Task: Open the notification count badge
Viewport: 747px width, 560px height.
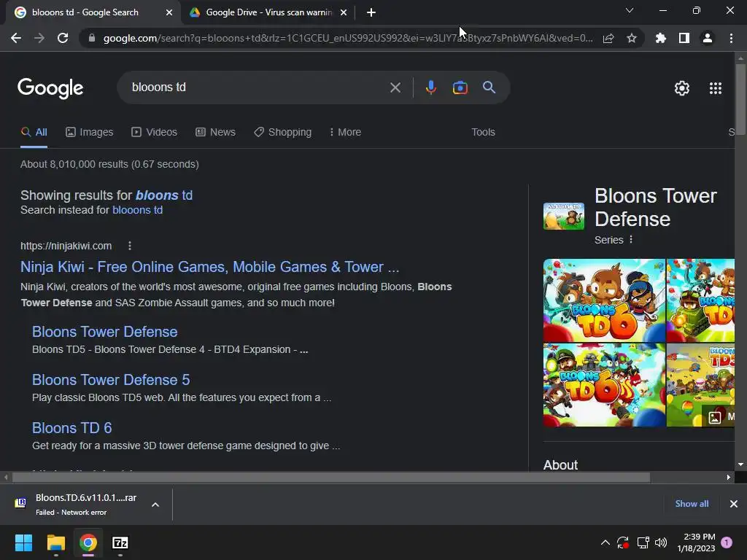Action: 727,542
